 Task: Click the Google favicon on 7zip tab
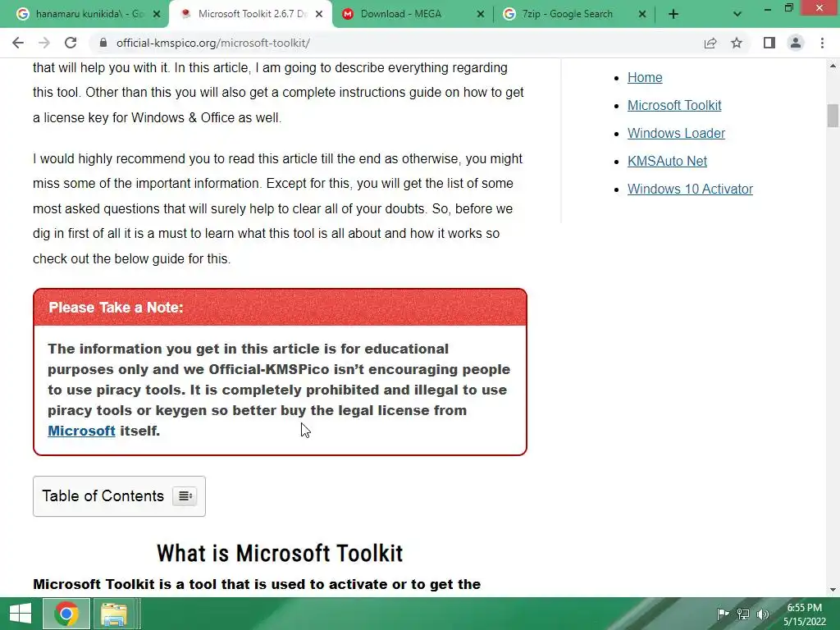pos(509,14)
